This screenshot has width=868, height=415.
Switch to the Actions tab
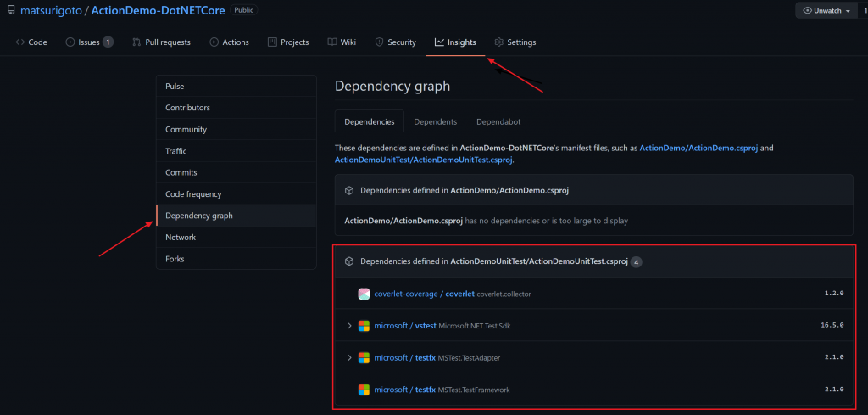coord(229,42)
